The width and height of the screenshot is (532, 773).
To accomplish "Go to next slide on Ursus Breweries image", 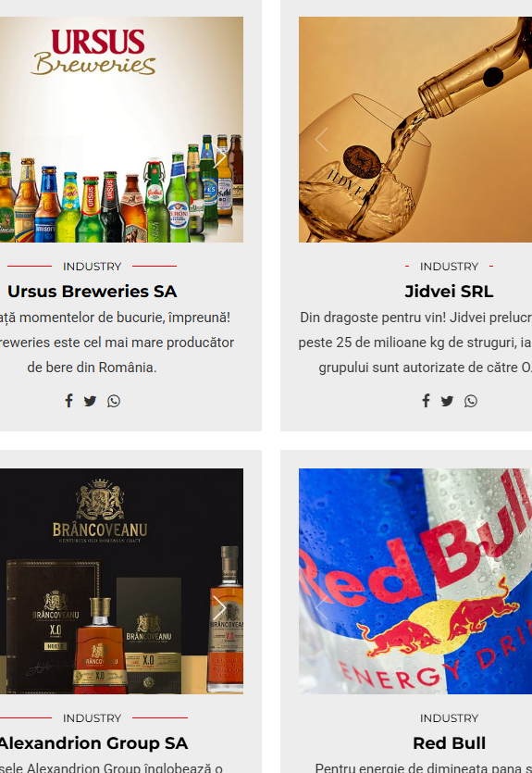I will point(219,156).
